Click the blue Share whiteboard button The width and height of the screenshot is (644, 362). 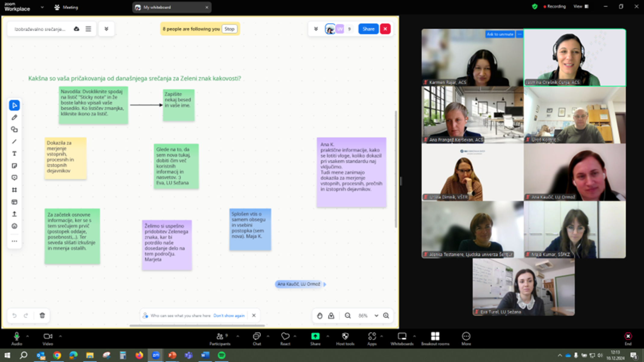click(368, 29)
